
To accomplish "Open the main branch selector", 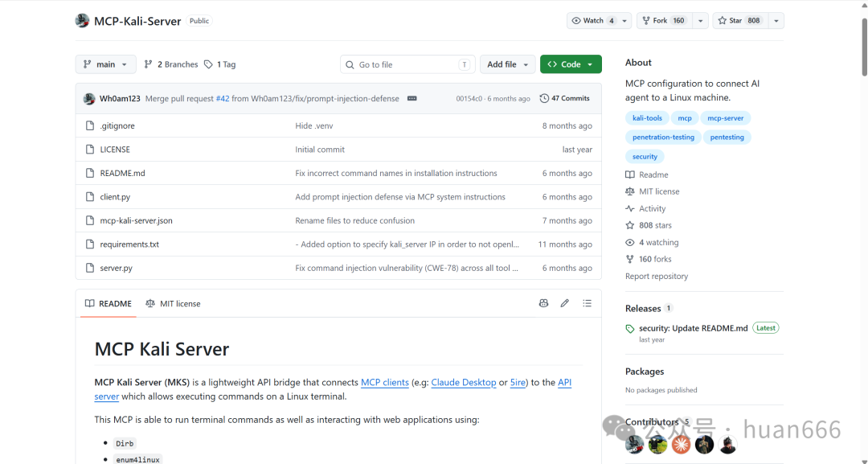I will point(105,64).
